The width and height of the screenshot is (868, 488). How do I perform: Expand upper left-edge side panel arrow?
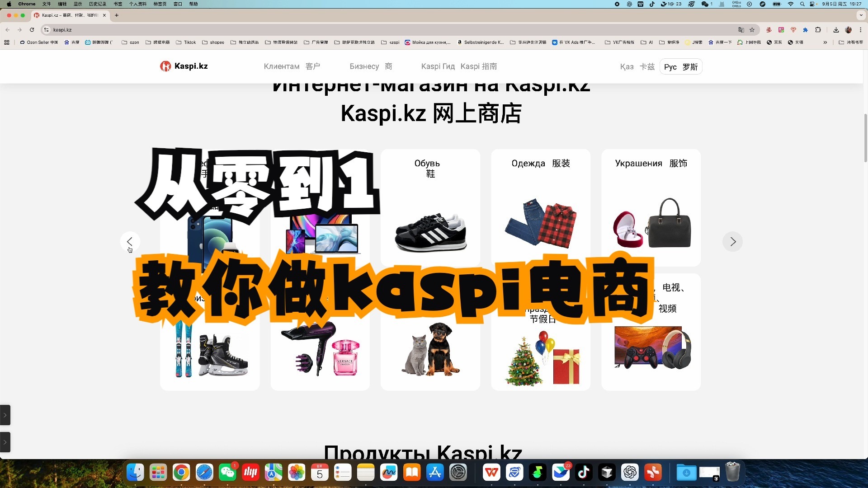coord(5,415)
